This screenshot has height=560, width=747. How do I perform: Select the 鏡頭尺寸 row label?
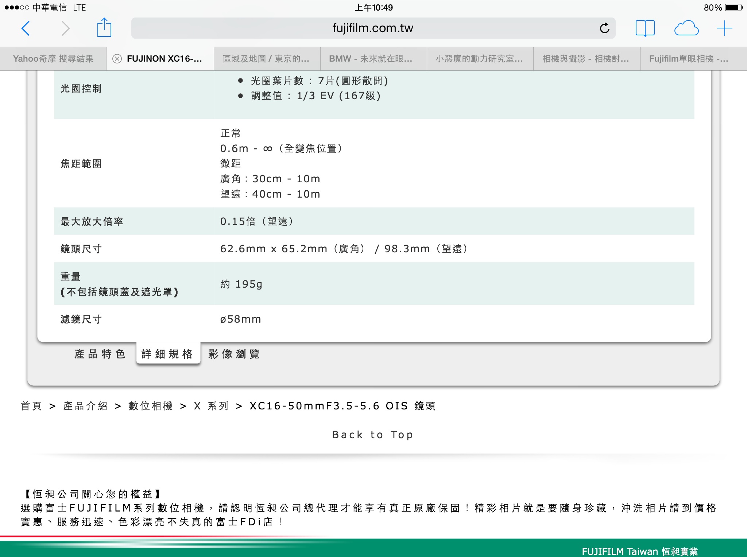(81, 249)
